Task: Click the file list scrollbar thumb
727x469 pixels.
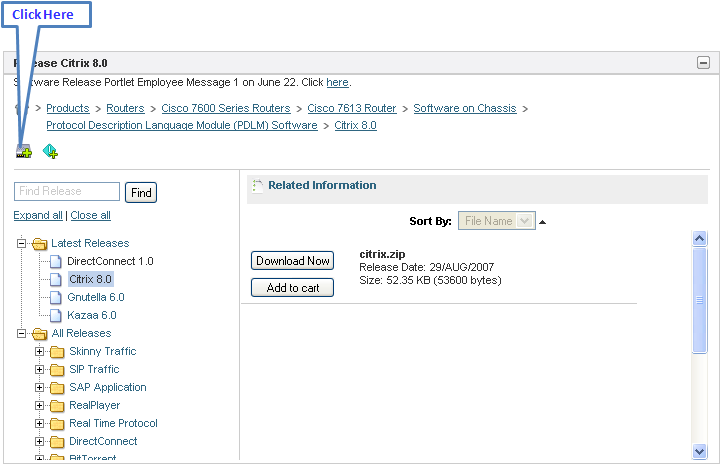Action: (x=699, y=300)
